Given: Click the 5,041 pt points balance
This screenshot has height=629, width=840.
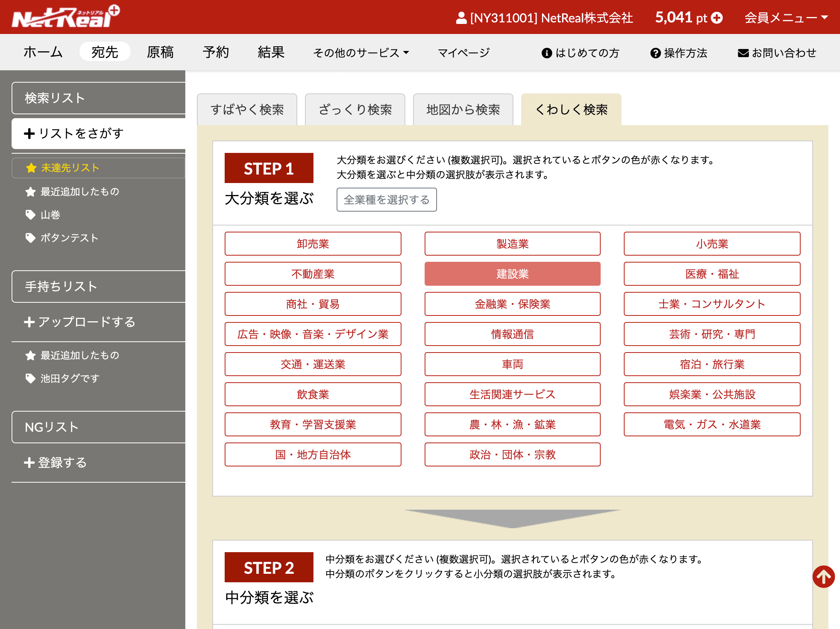Looking at the screenshot, I should [681, 18].
